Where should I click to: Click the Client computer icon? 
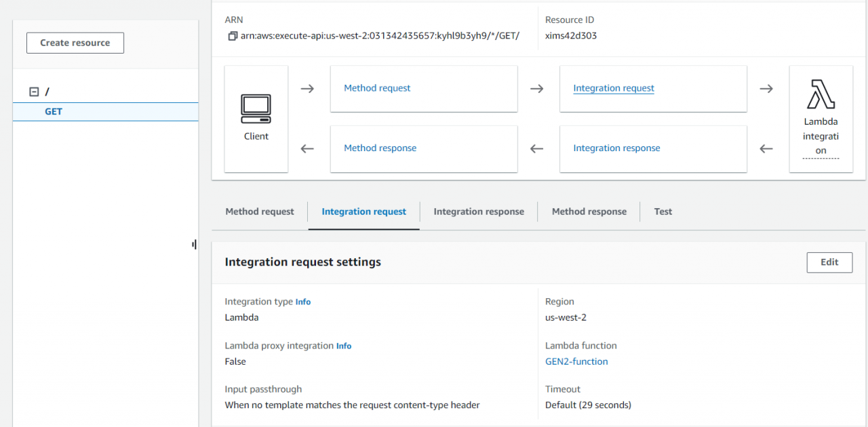pyautogui.click(x=256, y=108)
